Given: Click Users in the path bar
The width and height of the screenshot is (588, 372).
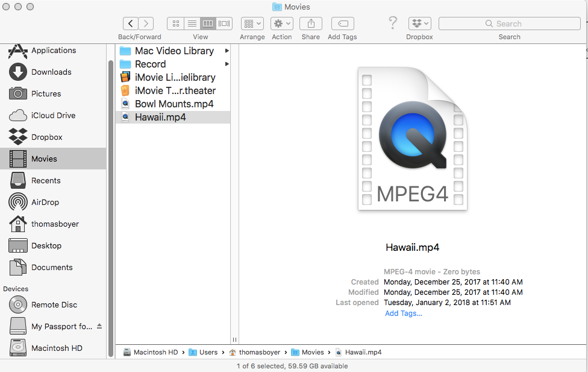Looking at the screenshot, I should pyautogui.click(x=203, y=352).
